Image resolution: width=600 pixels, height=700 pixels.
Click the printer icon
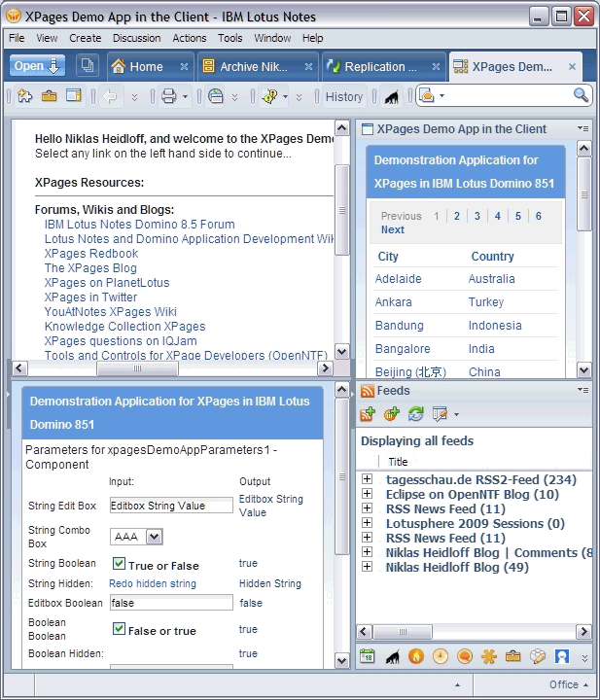169,96
